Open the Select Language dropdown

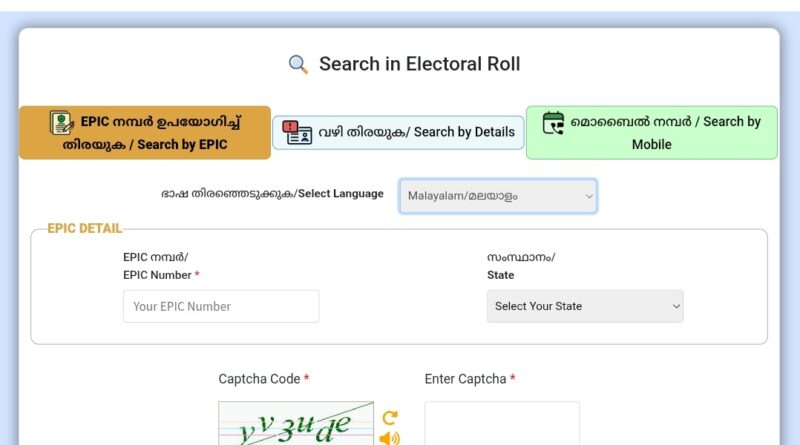pos(497,196)
